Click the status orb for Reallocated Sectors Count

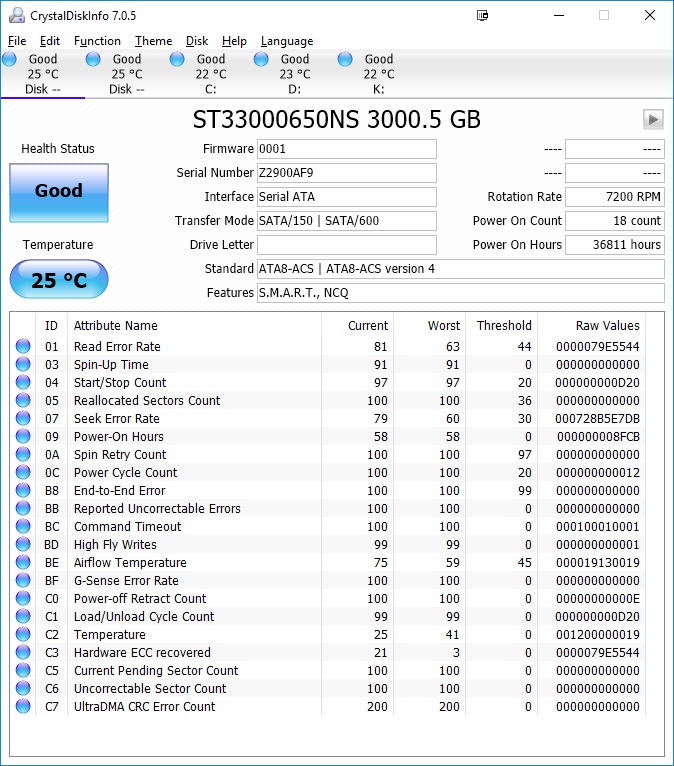click(23, 401)
